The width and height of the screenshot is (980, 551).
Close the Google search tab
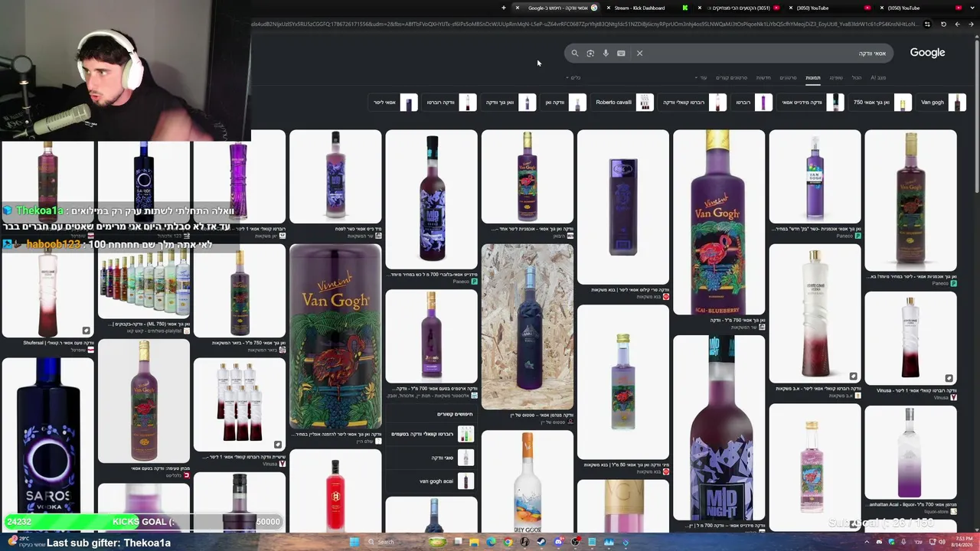(x=518, y=8)
